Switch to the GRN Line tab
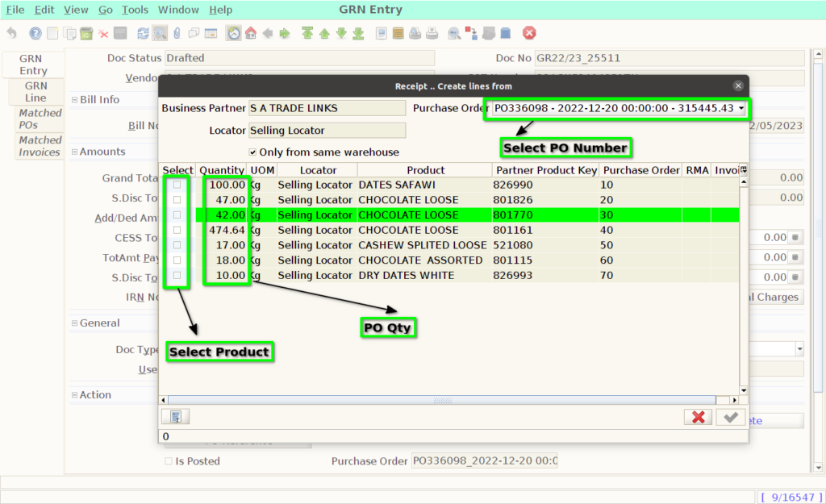The width and height of the screenshot is (826, 504). click(35, 92)
